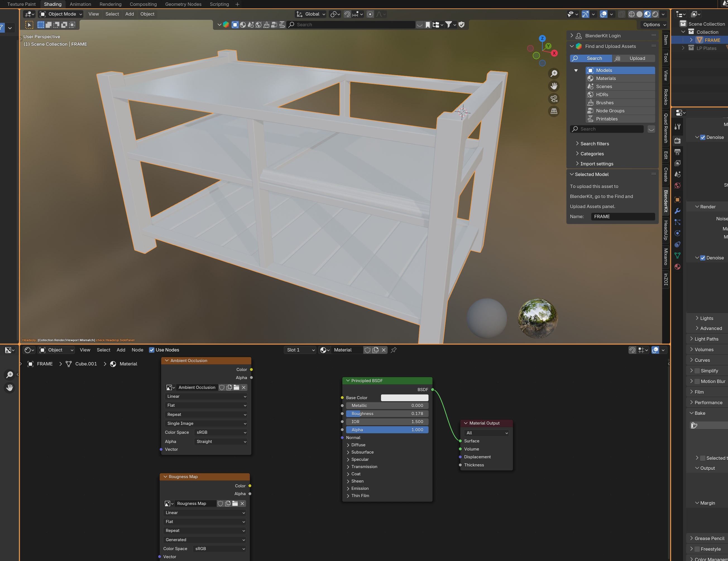The image size is (728, 561).
Task: Open the Output properties tab
Action: click(x=677, y=152)
